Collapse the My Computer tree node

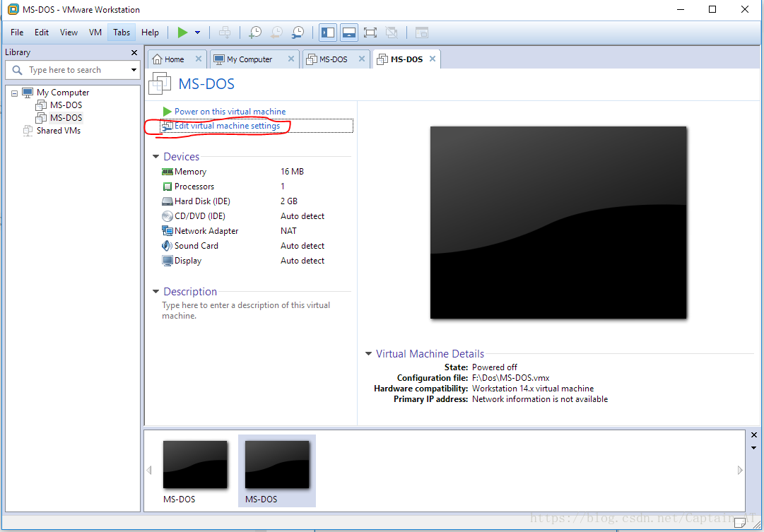15,93
